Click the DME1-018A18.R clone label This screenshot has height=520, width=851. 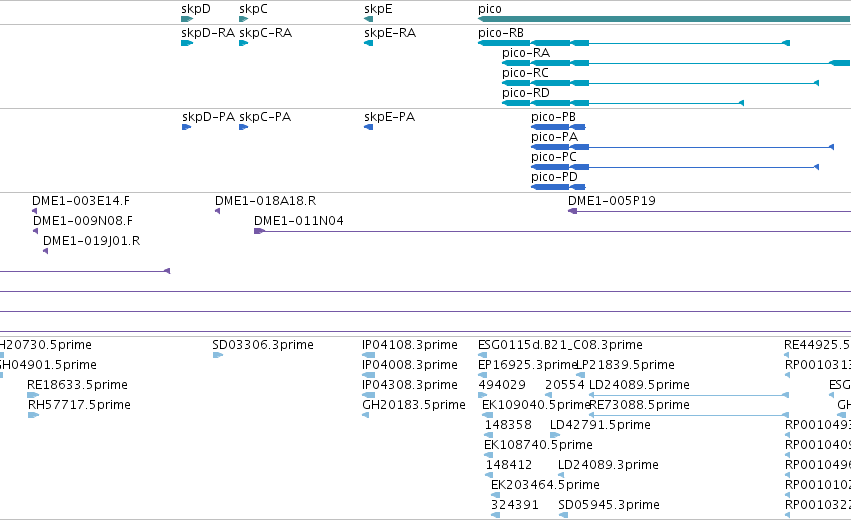(265, 201)
